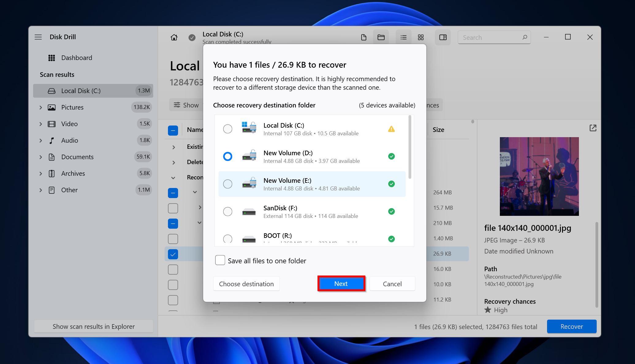The width and height of the screenshot is (635, 364).
Task: Click the warning icon for Local Disk (C:)
Action: tap(391, 129)
